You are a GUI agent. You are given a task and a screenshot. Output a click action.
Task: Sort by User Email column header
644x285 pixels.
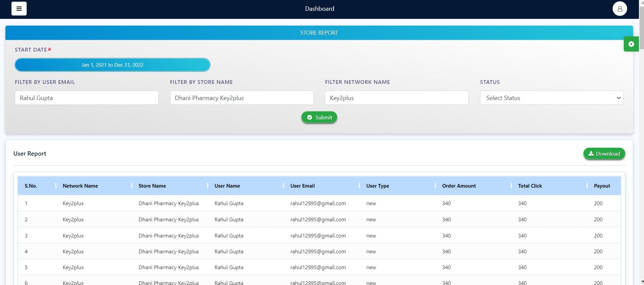click(303, 186)
